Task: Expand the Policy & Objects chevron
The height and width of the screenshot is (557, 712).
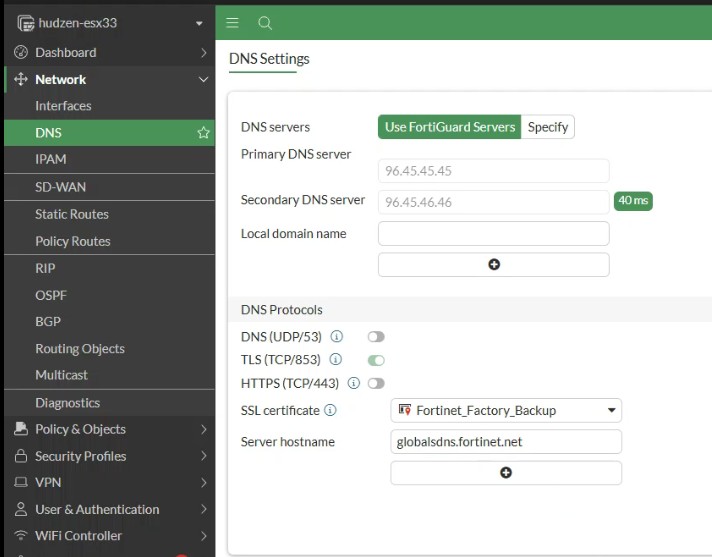Action: (x=203, y=429)
